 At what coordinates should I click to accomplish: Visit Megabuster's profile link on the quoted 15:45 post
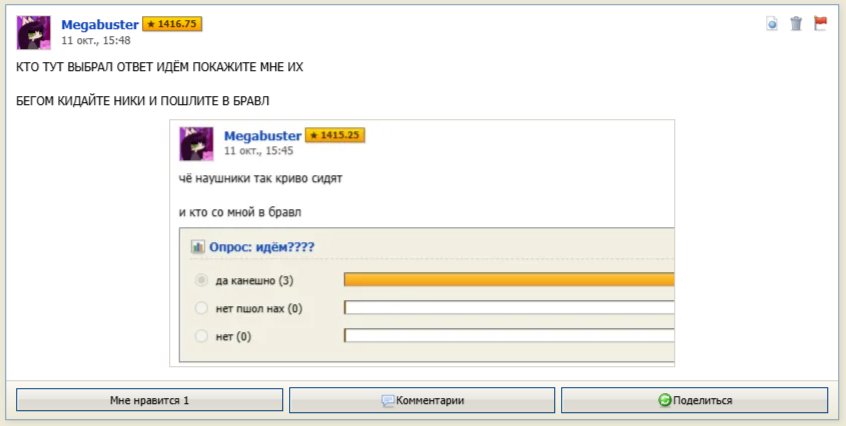click(x=263, y=136)
